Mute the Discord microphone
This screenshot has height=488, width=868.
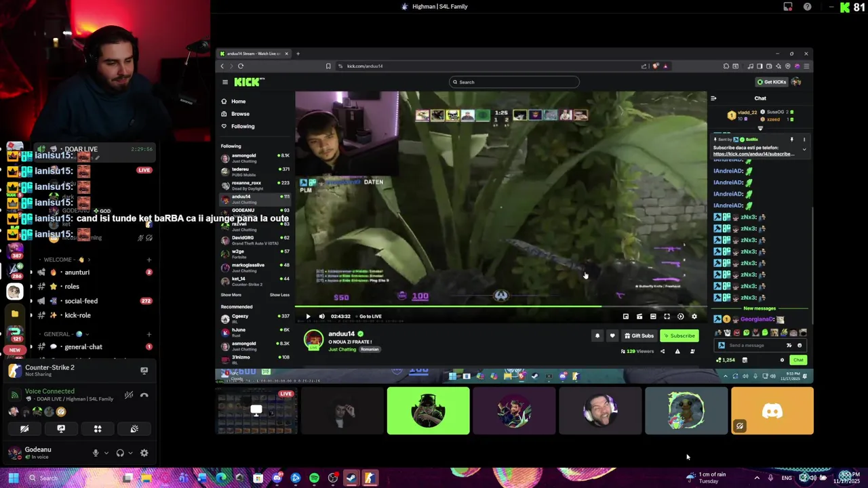(96, 453)
